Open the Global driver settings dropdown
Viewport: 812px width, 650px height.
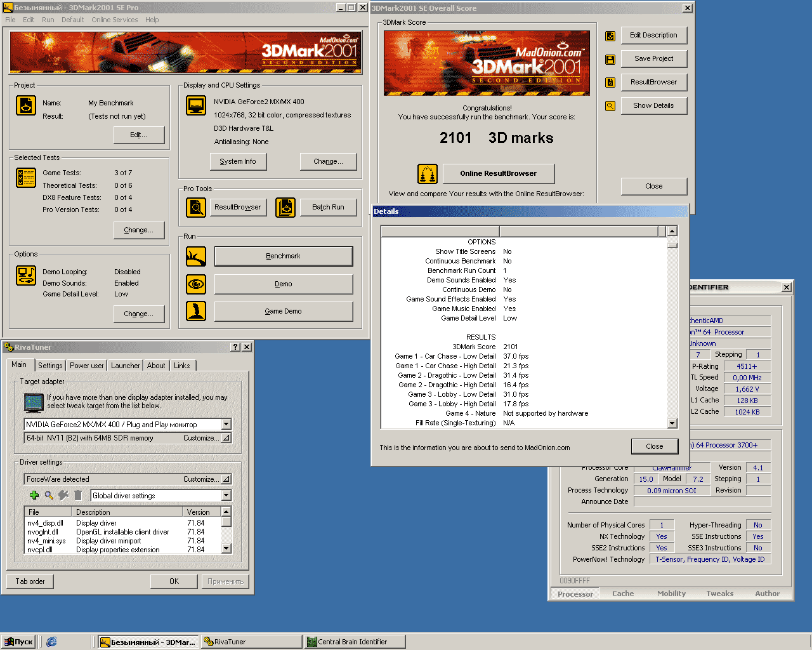226,495
